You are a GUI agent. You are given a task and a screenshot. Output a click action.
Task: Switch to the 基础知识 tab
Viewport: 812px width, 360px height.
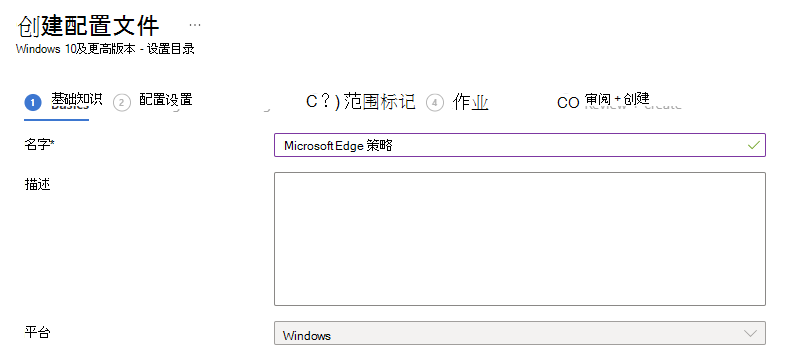(76, 99)
